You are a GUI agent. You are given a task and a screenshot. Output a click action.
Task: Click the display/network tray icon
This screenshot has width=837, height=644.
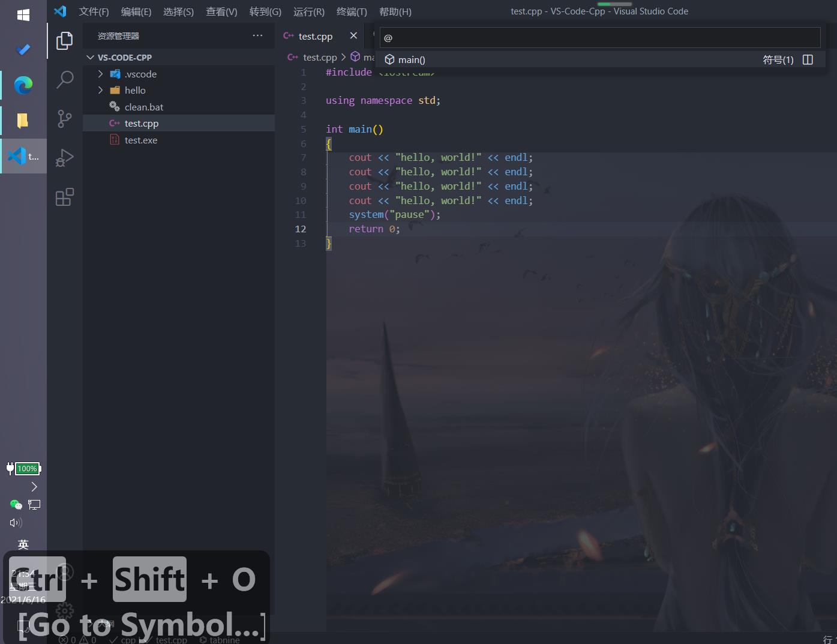coord(34,505)
